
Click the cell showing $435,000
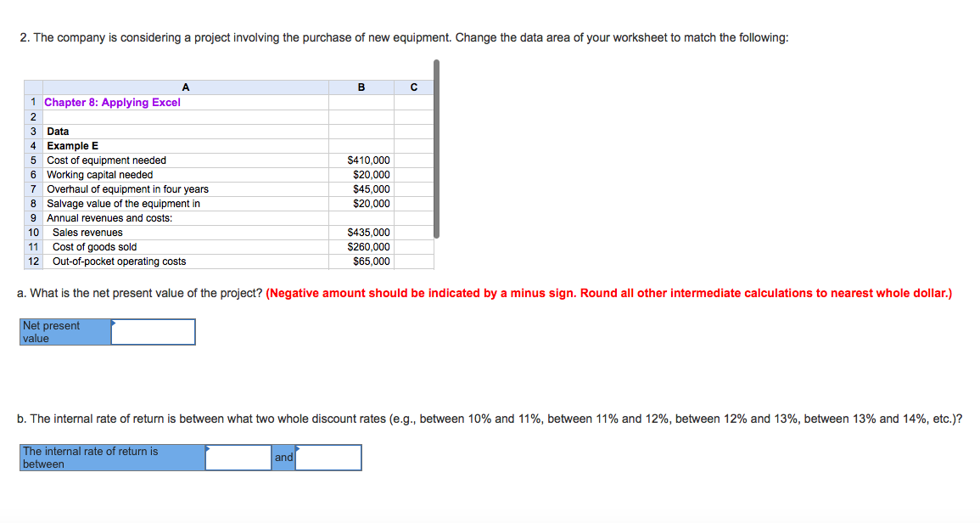point(367,232)
